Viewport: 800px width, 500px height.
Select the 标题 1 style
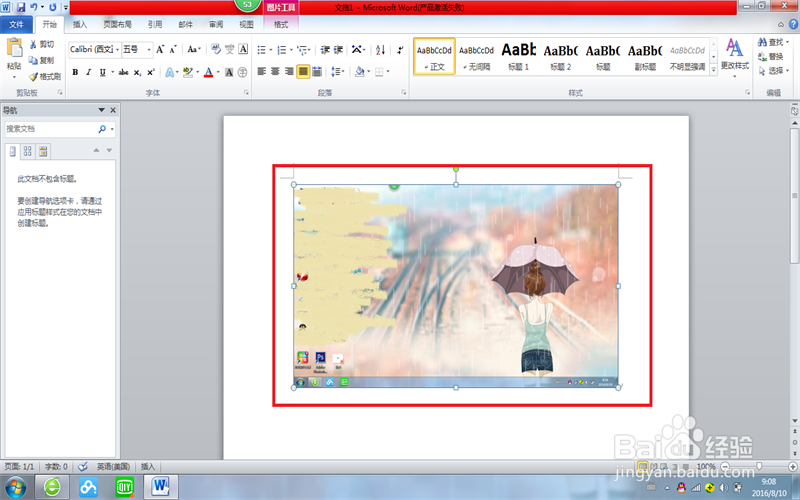pos(518,57)
